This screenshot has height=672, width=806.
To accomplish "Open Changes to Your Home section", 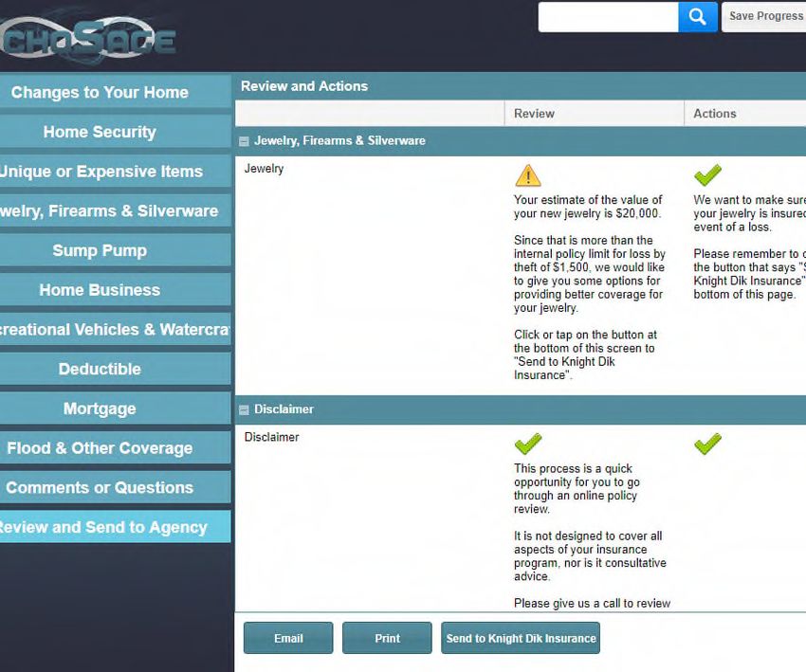I will 115,92.
